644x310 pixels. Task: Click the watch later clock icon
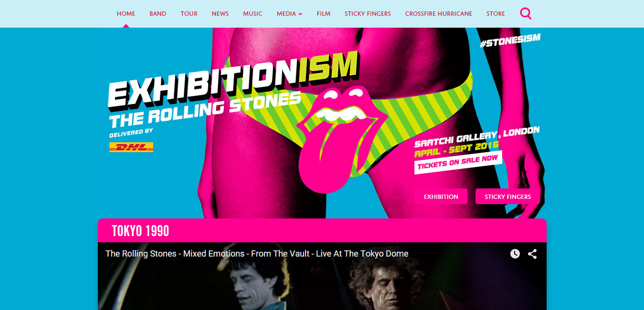515,254
